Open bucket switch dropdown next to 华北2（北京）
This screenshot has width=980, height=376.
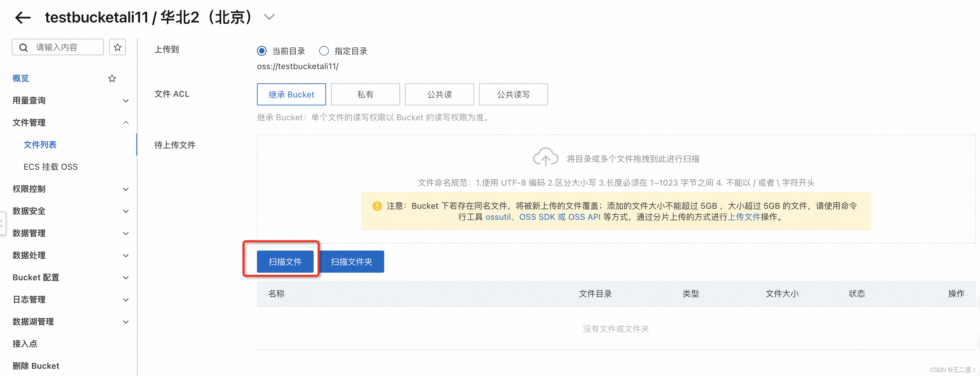point(269,17)
